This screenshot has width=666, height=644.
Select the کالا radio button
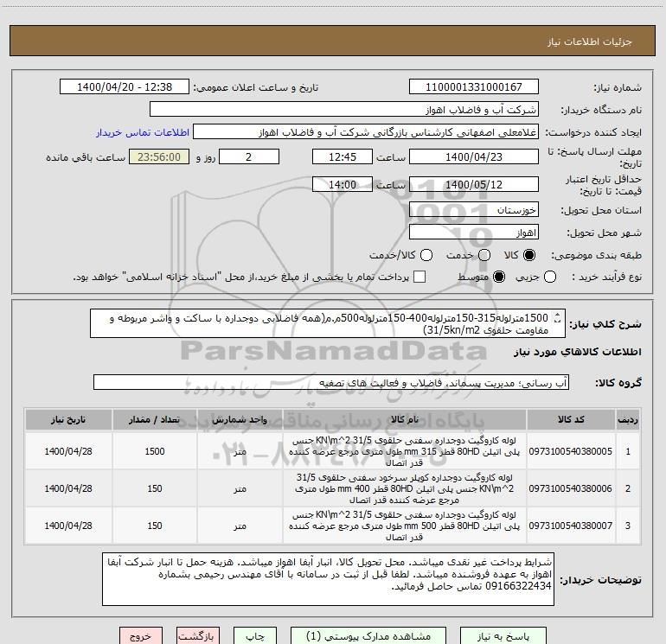[x=529, y=255]
